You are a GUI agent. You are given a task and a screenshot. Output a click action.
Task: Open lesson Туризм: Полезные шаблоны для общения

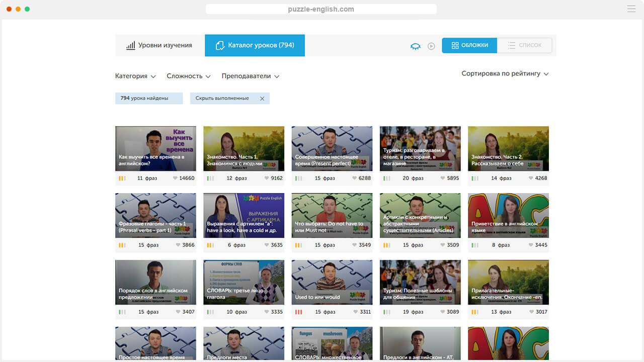pyautogui.click(x=420, y=282)
